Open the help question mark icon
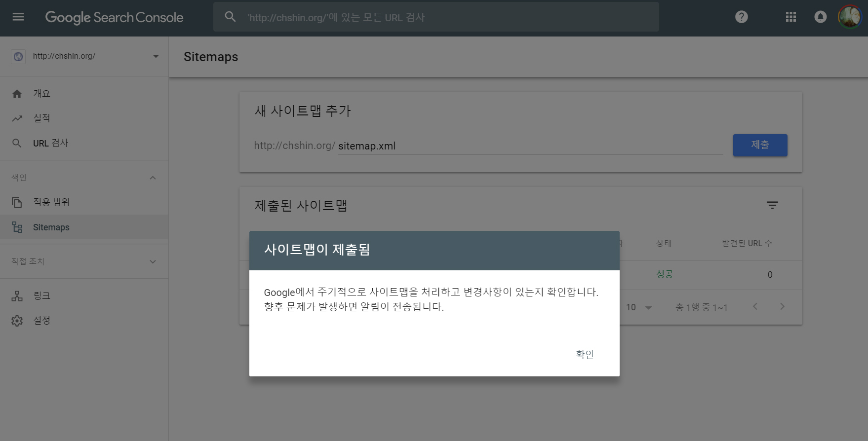This screenshot has width=868, height=441. [x=741, y=17]
